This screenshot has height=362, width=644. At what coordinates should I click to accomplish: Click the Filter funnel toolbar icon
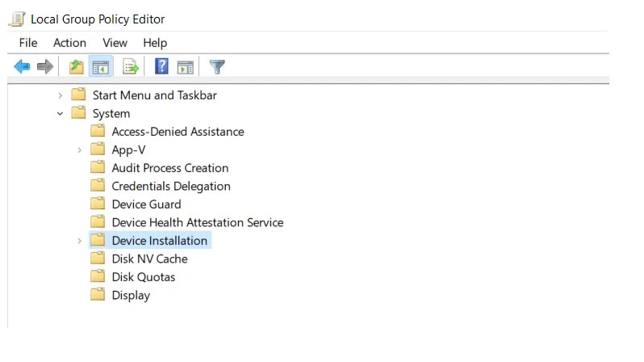pyautogui.click(x=217, y=66)
